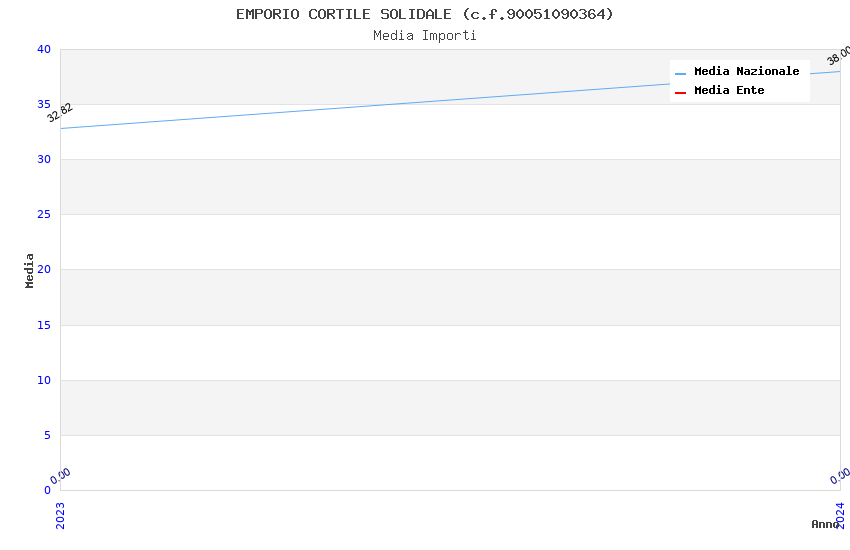Click the 2023 x-axis label
Screen dimensions: 850x550
(60, 515)
